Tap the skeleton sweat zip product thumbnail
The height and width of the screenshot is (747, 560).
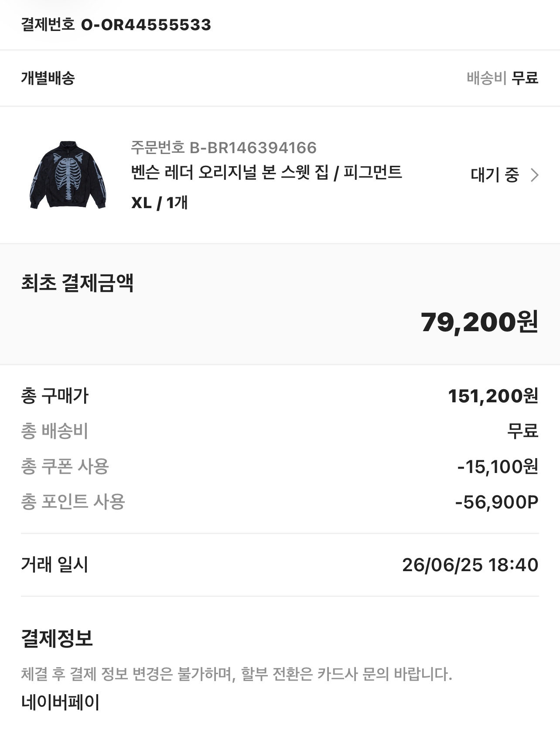click(68, 175)
